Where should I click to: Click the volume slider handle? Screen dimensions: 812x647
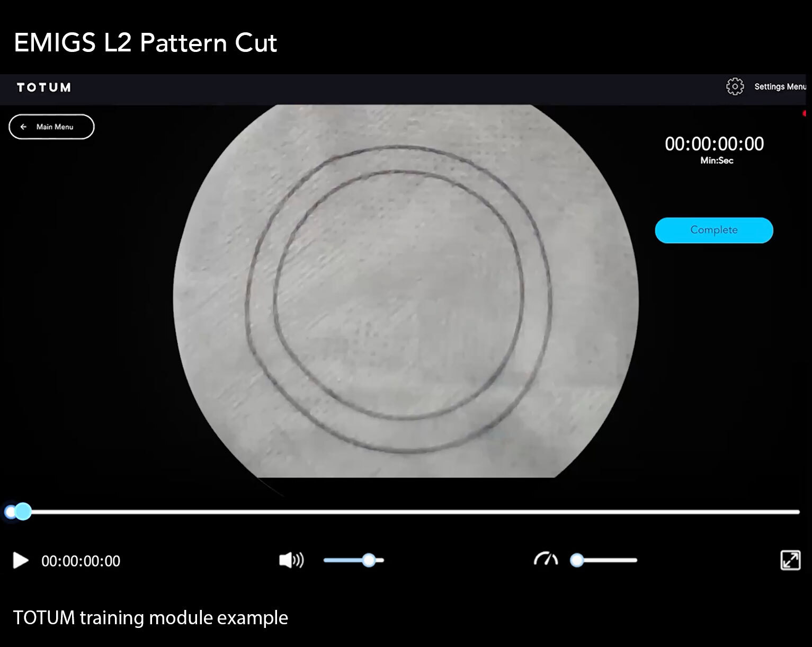[x=369, y=560]
